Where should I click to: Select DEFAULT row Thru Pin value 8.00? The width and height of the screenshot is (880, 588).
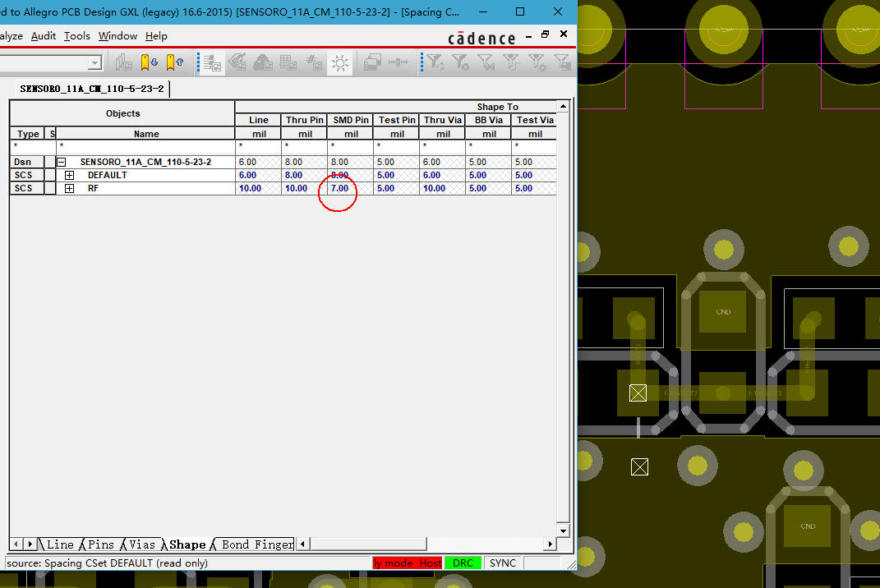pos(304,175)
